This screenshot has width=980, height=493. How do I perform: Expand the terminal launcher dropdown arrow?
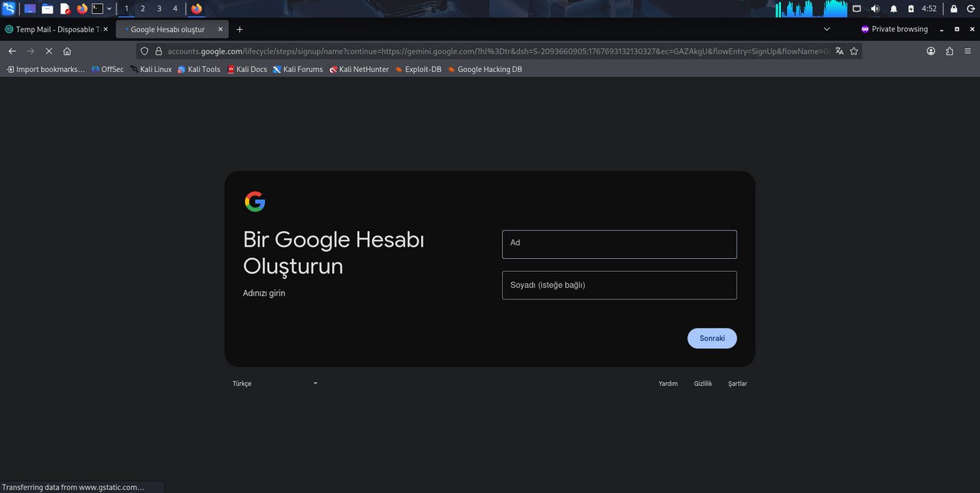[x=109, y=8]
